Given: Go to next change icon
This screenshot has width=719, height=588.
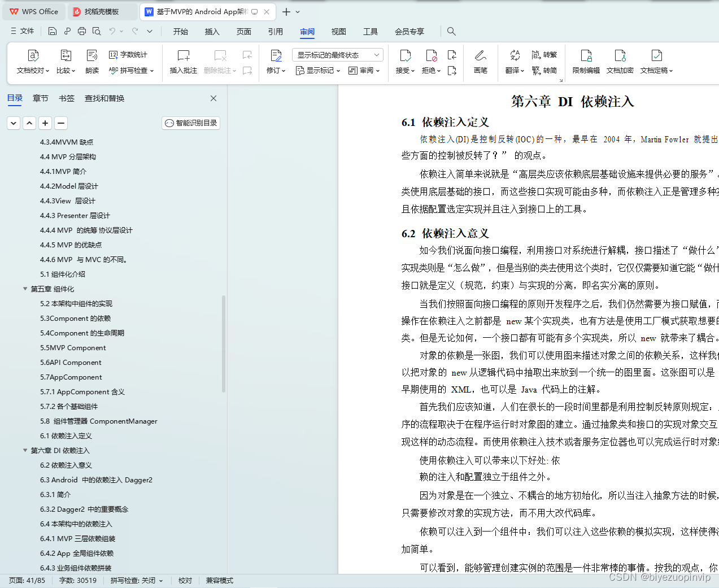Looking at the screenshot, I should coord(452,71).
